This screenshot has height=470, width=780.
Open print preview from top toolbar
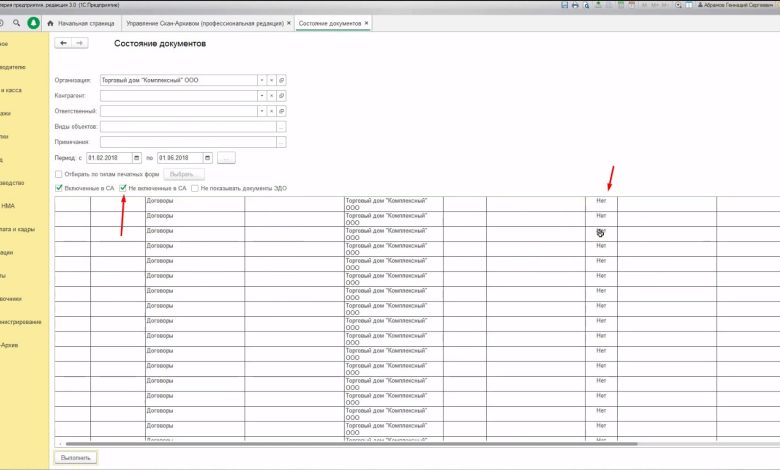587,5
